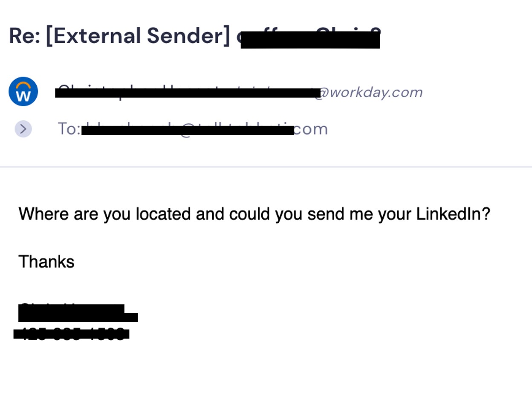
Task: Click the "To:" recipient label
Action: pyautogui.click(x=69, y=129)
